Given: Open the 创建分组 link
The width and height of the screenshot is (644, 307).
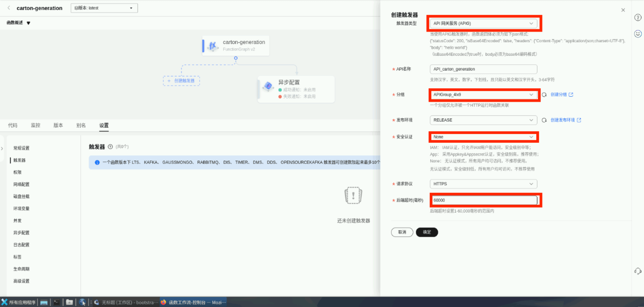Looking at the screenshot, I should click(559, 94).
